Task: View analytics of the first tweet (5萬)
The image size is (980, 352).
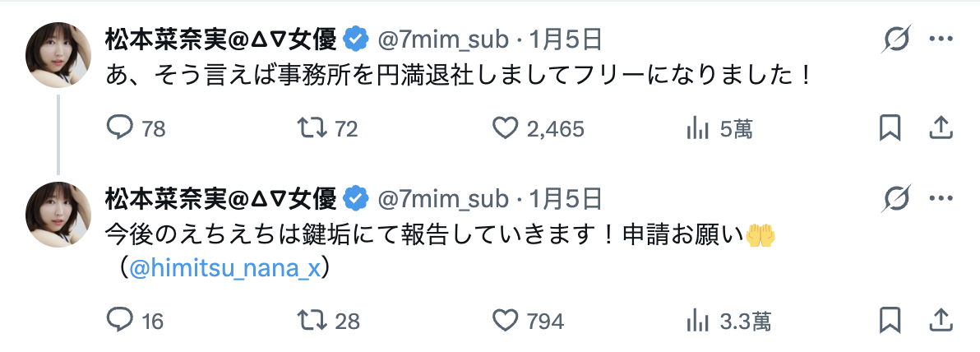Action: pyautogui.click(x=697, y=128)
